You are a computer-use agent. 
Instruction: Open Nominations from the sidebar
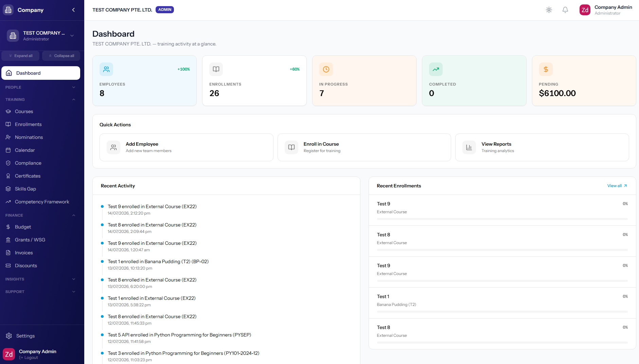41,137
